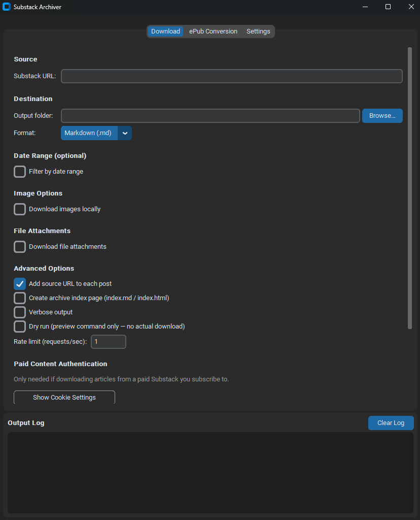This screenshot has height=520, width=420.
Task: Click the Output folder text field
Action: [210, 115]
